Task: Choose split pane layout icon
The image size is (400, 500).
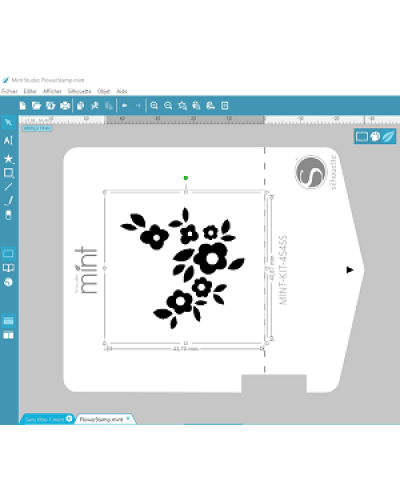Action: coord(8,335)
